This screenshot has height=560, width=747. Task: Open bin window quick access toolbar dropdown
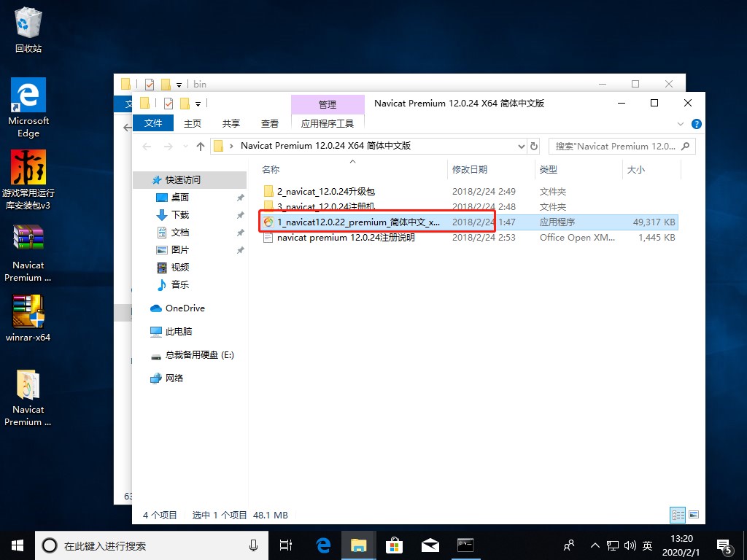179,85
